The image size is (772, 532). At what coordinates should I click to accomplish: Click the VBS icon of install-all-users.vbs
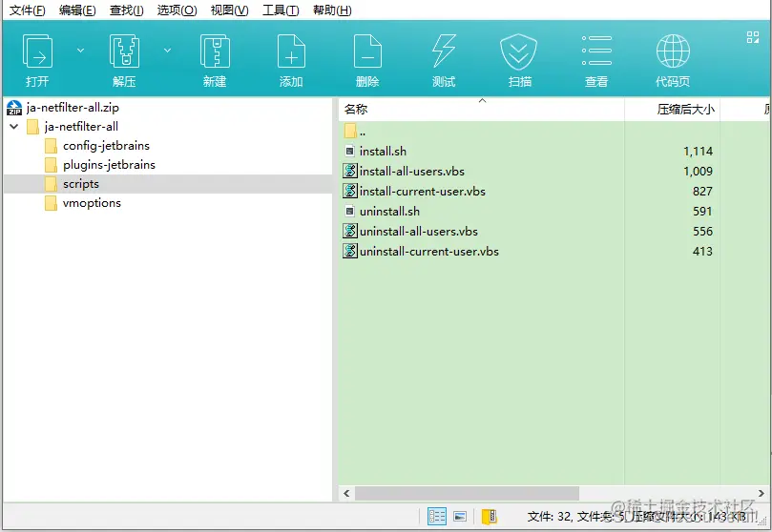click(x=350, y=171)
